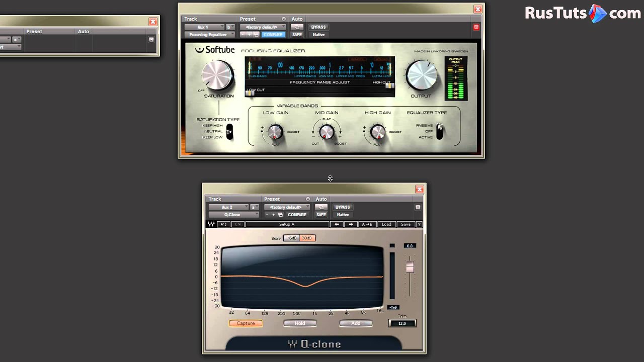Toggle the target button in the partially hidden left plug-in window

tap(151, 39)
